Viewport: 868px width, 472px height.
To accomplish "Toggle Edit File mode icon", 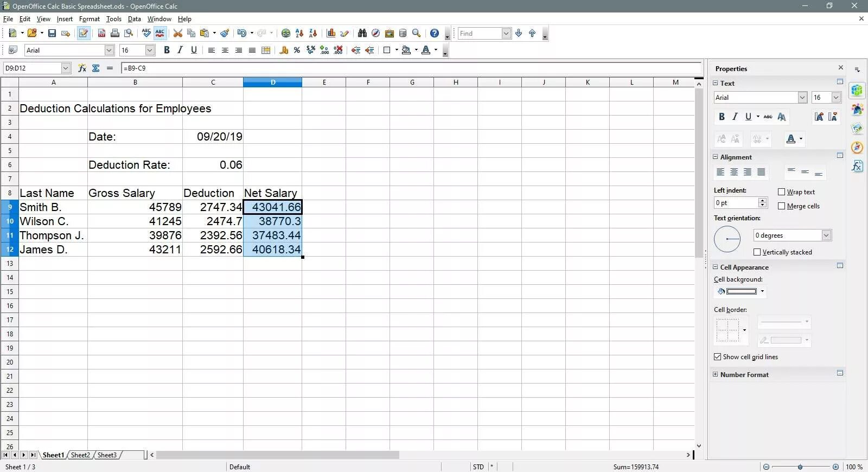I will (x=83, y=33).
